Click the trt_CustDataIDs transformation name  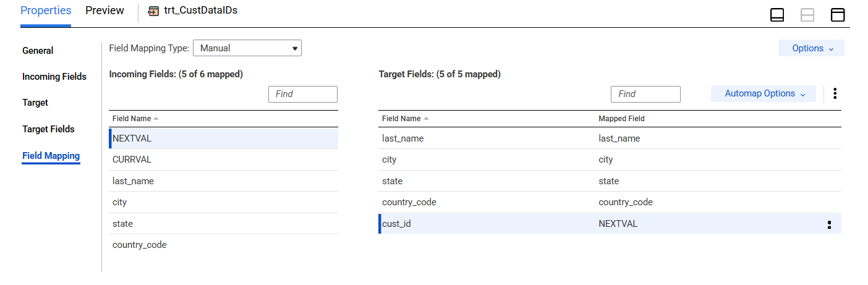[x=201, y=11]
